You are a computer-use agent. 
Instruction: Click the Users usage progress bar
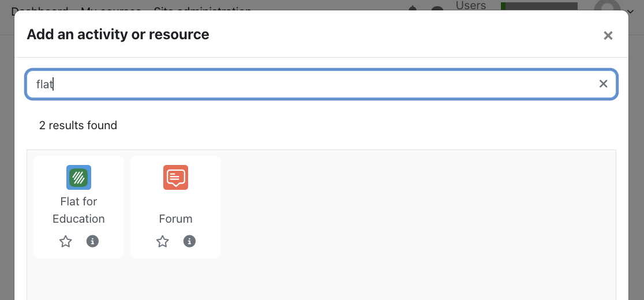pos(539,6)
